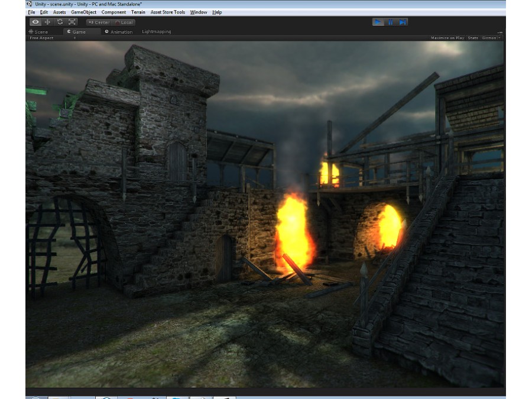
Task: Switch to the Animation tab
Action: coord(119,31)
